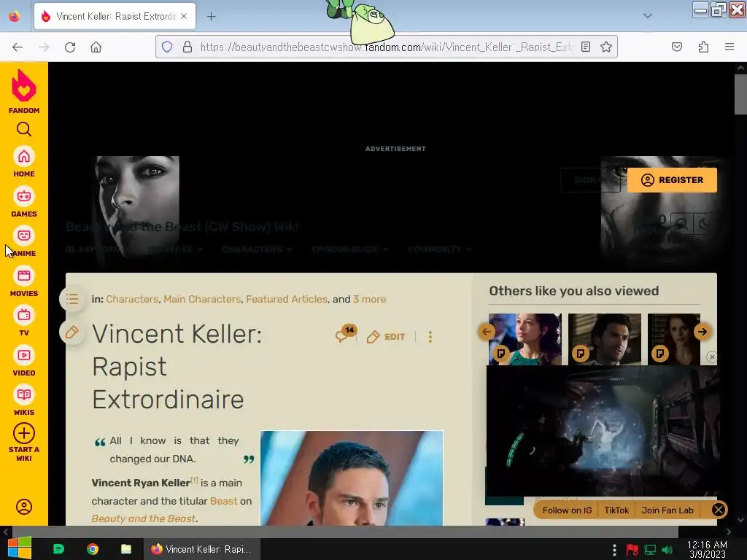Click the floating pencil edit icon
The image size is (747, 560).
pyautogui.click(x=72, y=332)
